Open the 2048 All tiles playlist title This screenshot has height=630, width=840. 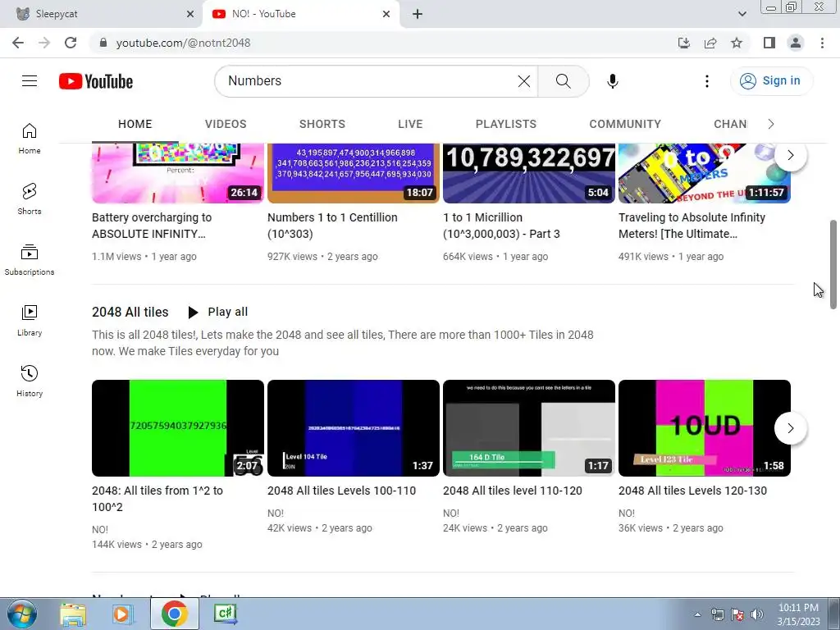point(130,312)
